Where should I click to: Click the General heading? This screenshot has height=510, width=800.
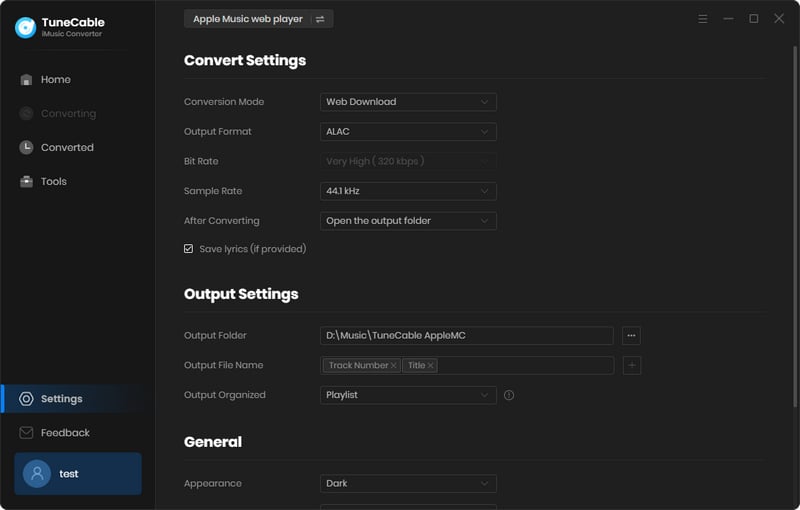(213, 442)
